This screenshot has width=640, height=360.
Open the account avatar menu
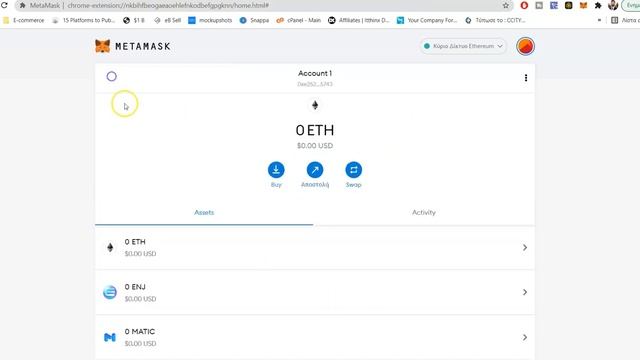(x=525, y=46)
